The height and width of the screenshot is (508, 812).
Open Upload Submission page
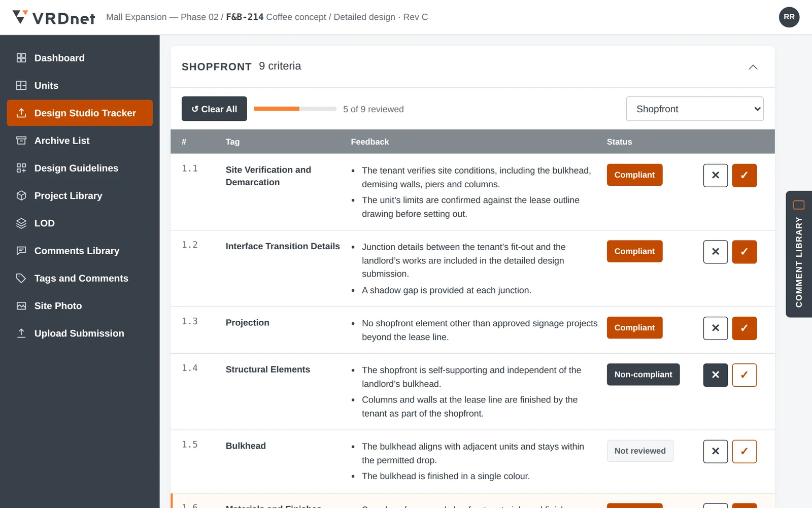click(80, 333)
